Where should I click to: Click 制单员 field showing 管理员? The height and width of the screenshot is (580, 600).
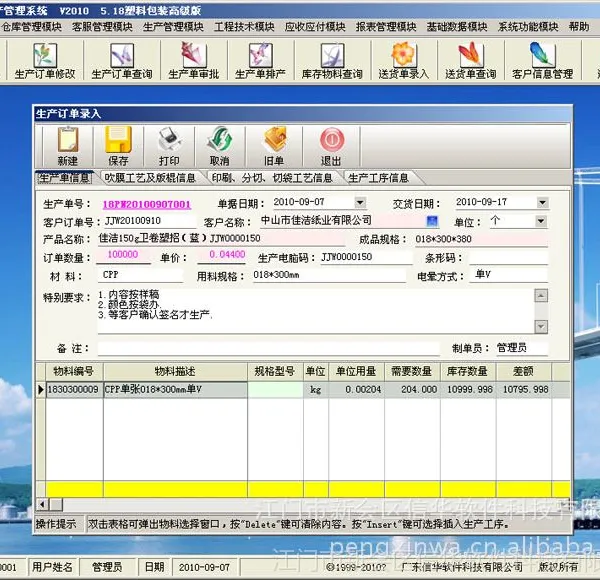(x=522, y=348)
